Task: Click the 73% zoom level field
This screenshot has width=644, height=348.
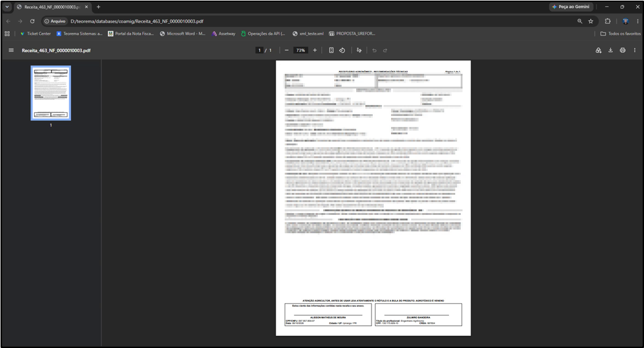Action: [x=301, y=51]
